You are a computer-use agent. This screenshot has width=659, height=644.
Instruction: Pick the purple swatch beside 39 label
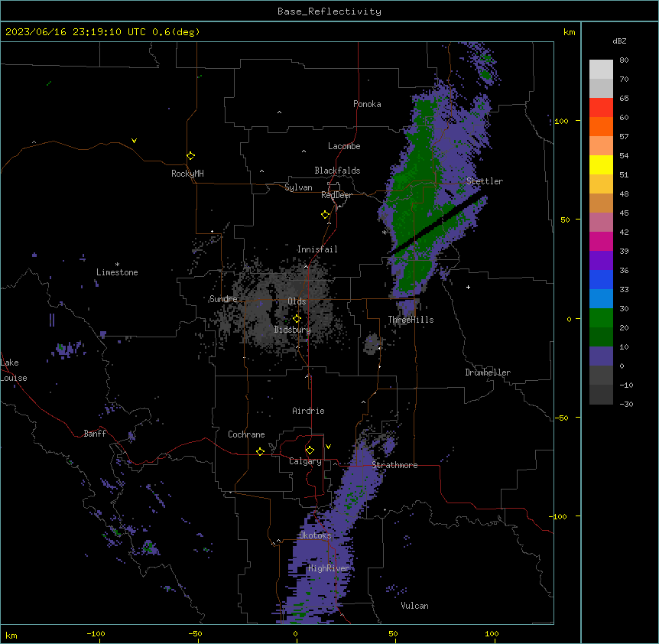tap(601, 261)
